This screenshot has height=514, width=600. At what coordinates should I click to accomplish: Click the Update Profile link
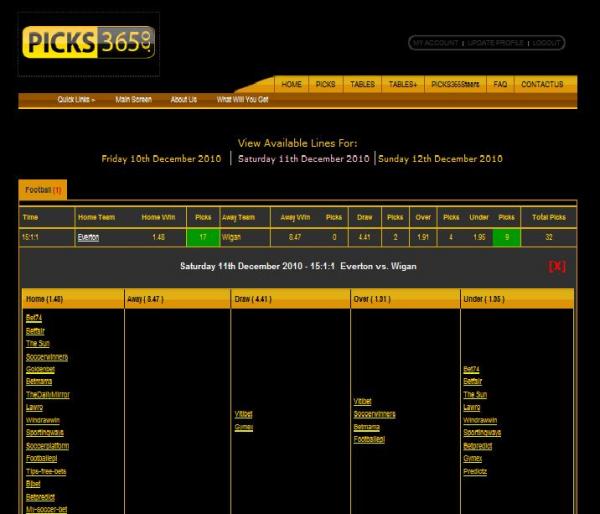pyautogui.click(x=495, y=43)
